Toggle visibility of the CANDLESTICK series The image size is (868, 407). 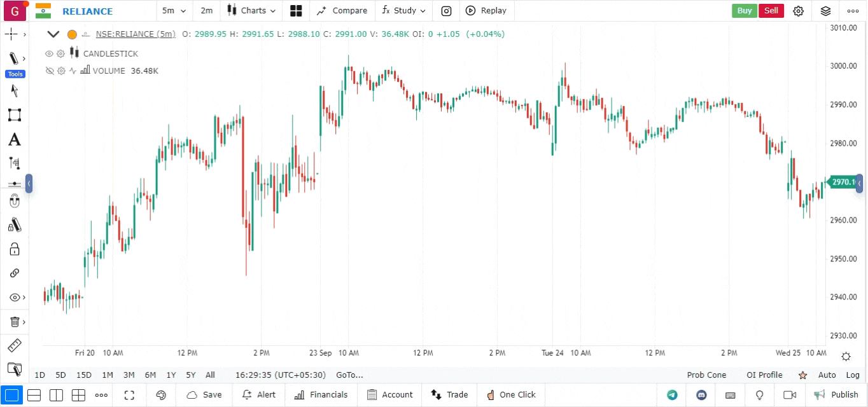tap(49, 53)
